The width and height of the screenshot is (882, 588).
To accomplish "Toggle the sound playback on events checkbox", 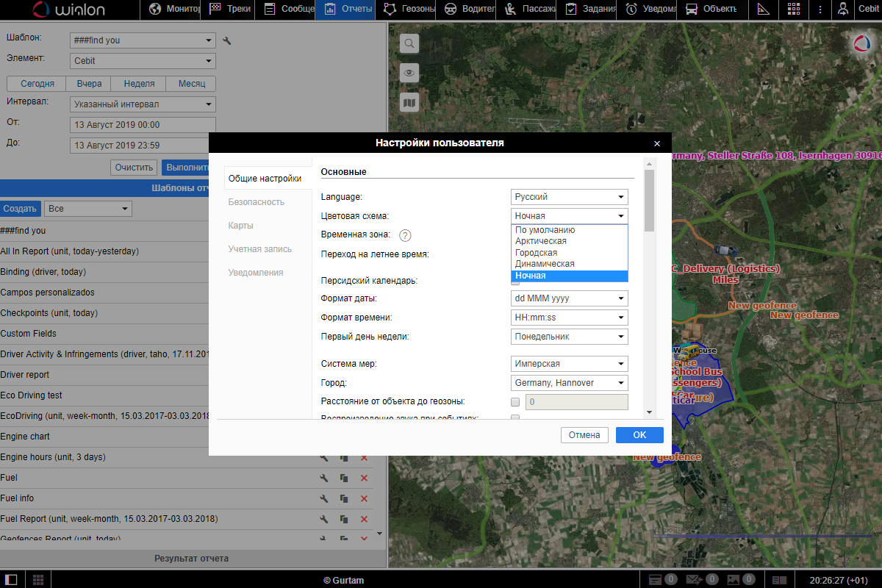I will click(515, 418).
